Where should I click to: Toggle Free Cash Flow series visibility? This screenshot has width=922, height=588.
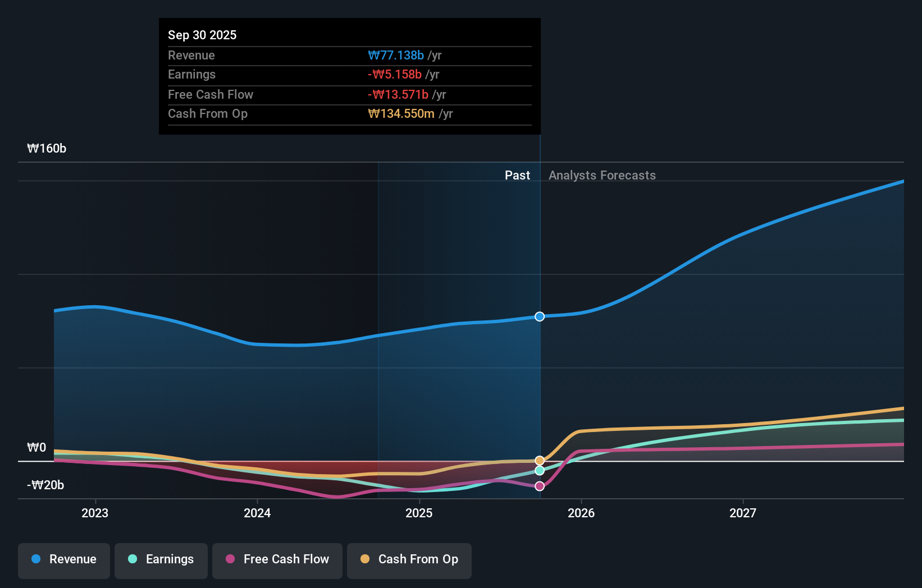pos(277,559)
